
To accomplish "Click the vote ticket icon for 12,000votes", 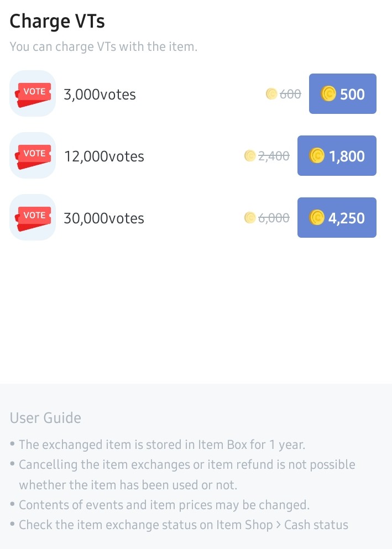I will (33, 156).
